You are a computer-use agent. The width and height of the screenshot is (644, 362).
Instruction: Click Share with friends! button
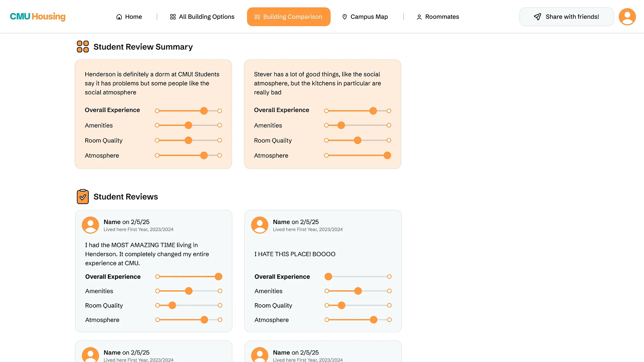point(567,17)
